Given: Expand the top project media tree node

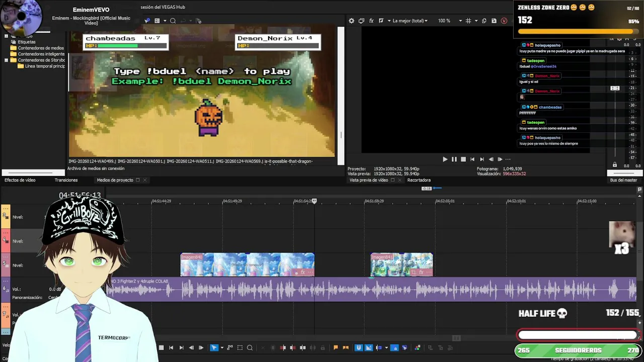Looking at the screenshot, I should point(6,36).
